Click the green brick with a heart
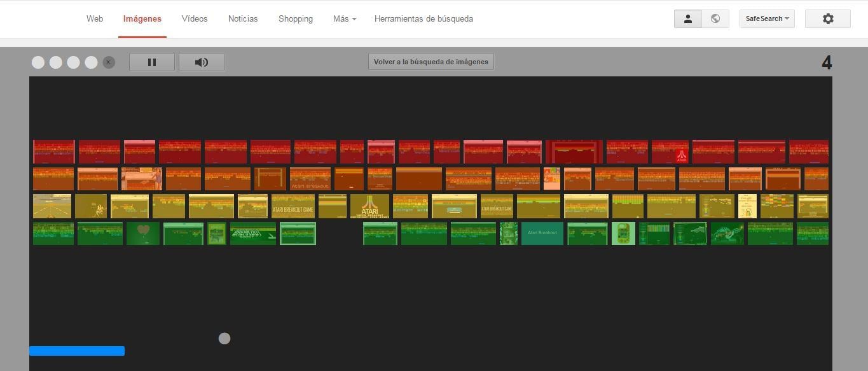Screen dimensions: 868x371 [143, 234]
